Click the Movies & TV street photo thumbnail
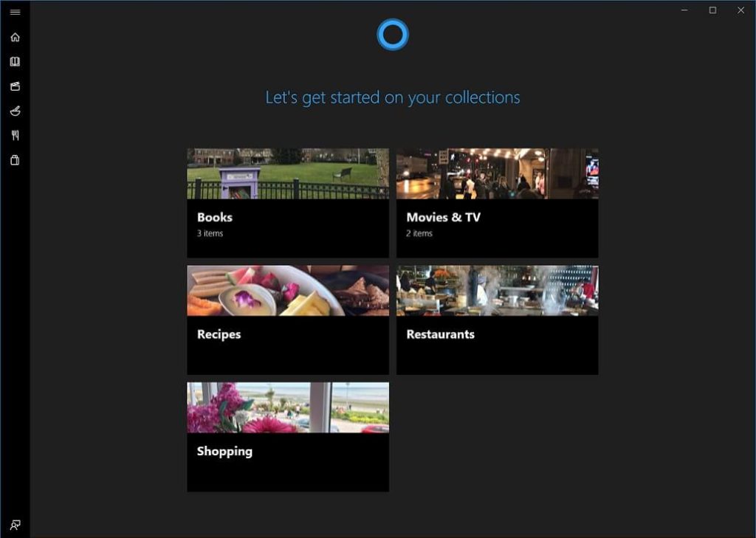Screen dimensions: 756x538 [497, 173]
